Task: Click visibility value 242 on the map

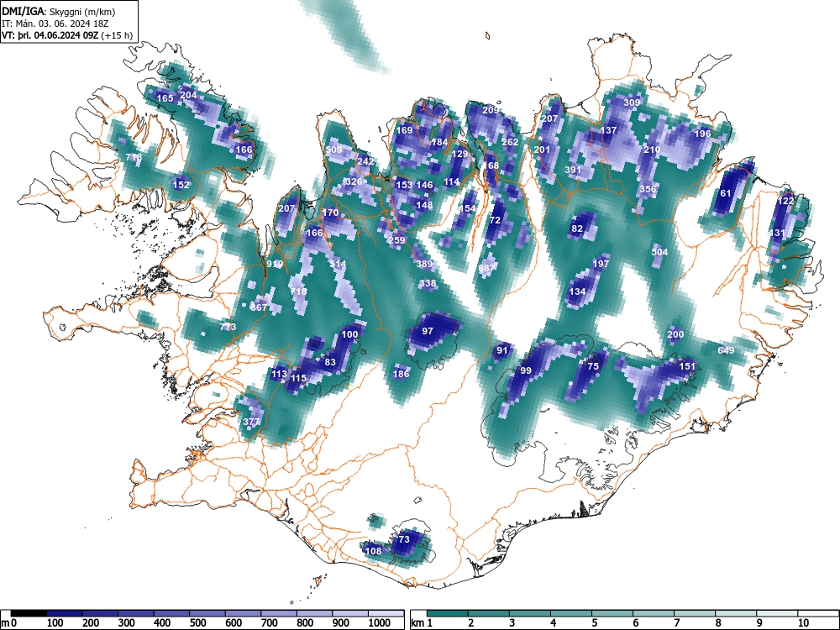Action: tap(365, 161)
